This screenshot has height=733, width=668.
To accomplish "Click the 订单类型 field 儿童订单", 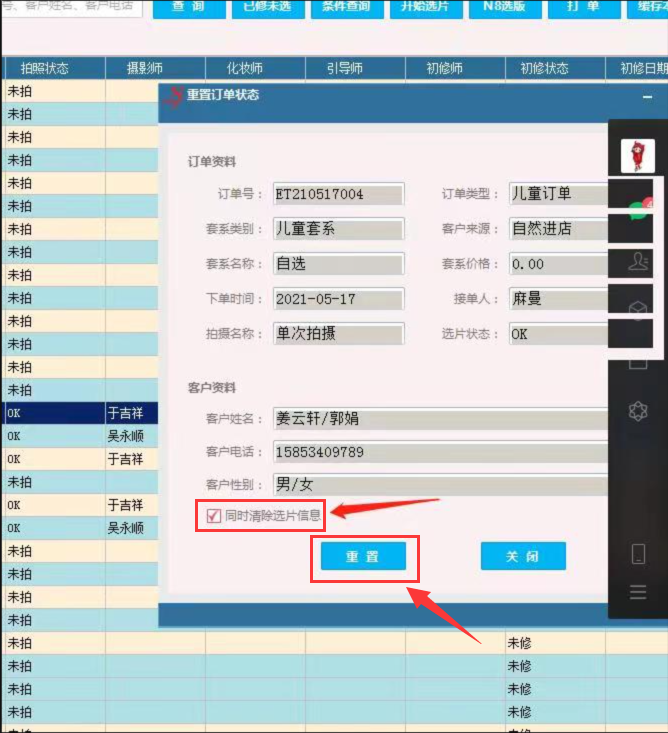I will pyautogui.click(x=559, y=194).
